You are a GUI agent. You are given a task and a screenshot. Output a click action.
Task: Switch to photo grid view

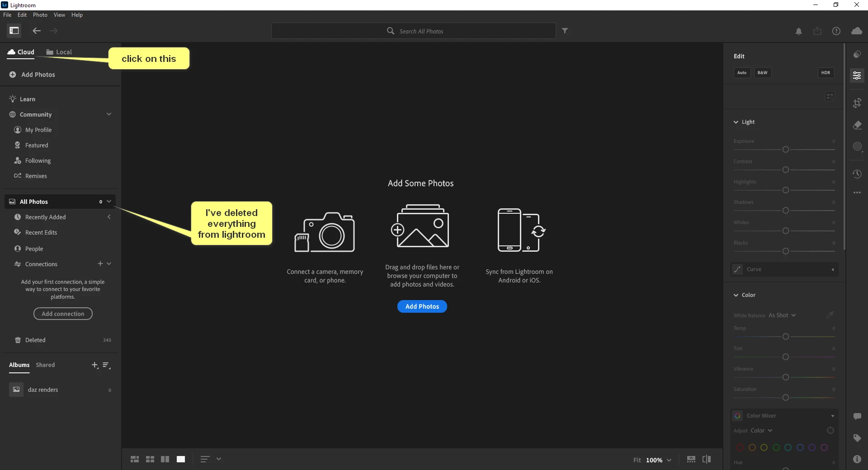pos(135,459)
